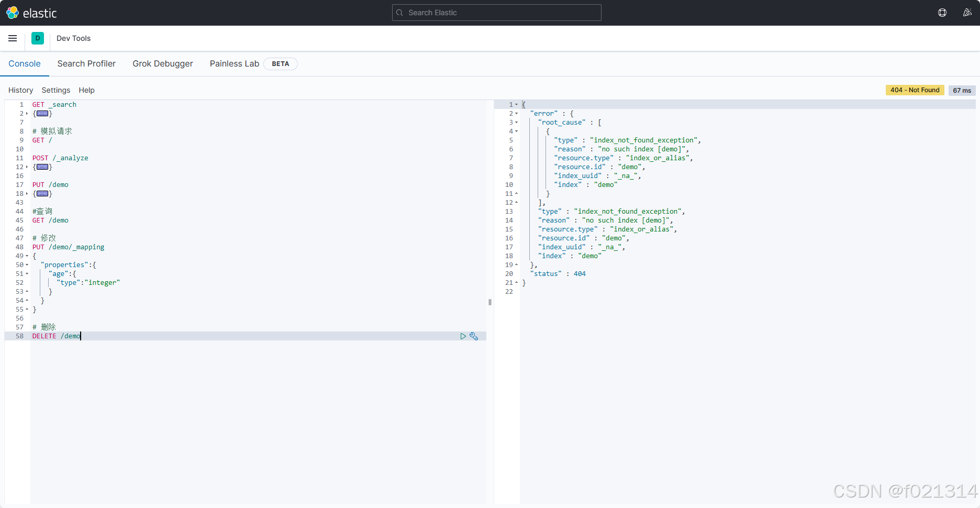This screenshot has height=508, width=980.
Task: Click the BETA badge next to Painless Lab
Action: click(x=281, y=64)
